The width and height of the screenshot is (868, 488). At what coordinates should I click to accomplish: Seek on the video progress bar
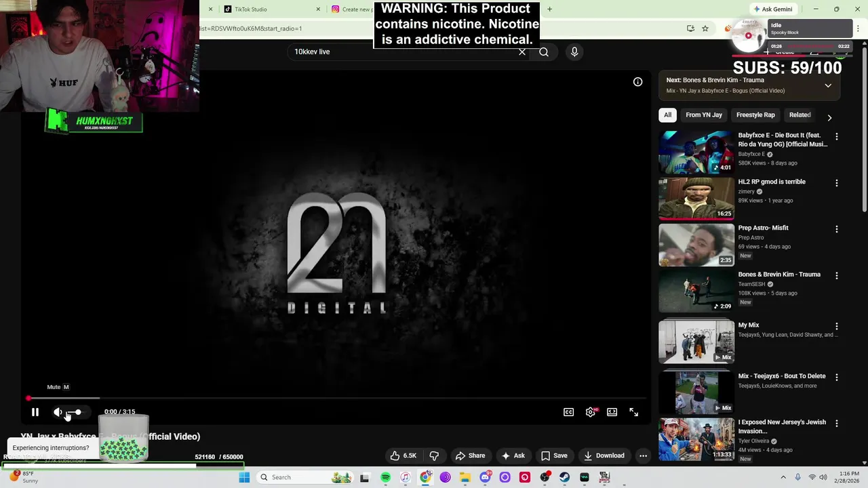(x=336, y=399)
